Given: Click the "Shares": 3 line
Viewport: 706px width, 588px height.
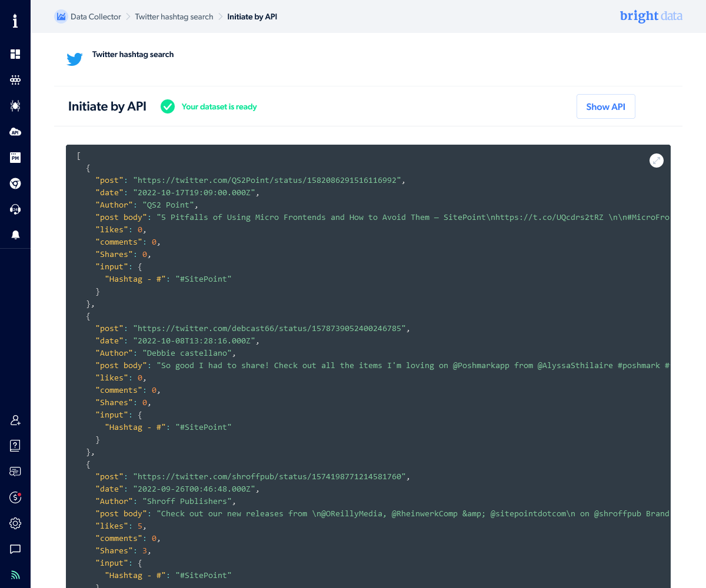Looking at the screenshot, I should tap(123, 550).
